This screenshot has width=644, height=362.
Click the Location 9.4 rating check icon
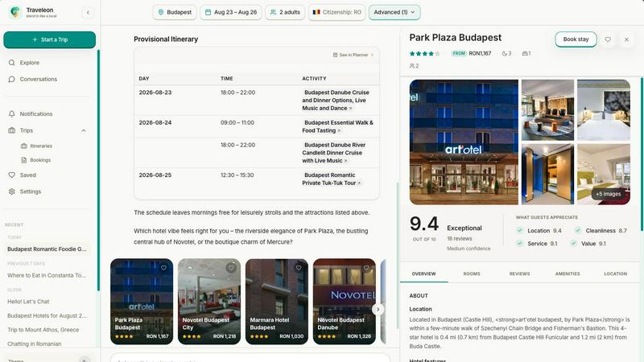point(519,231)
